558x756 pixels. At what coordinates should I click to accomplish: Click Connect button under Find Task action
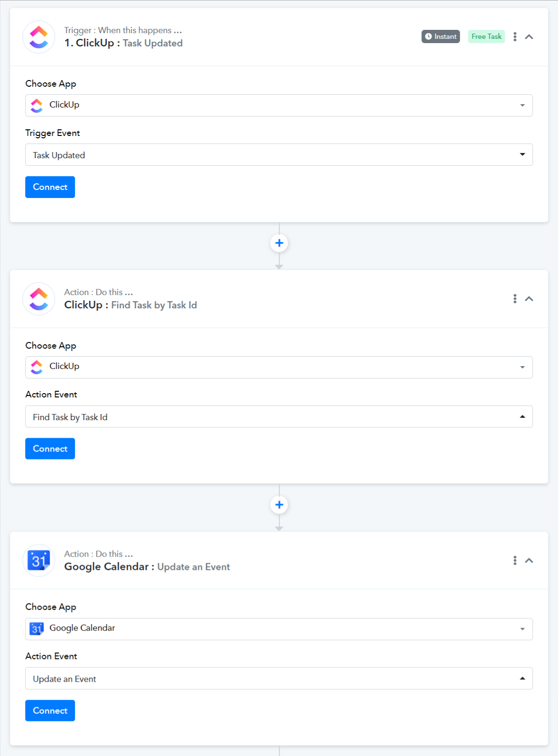coord(50,449)
